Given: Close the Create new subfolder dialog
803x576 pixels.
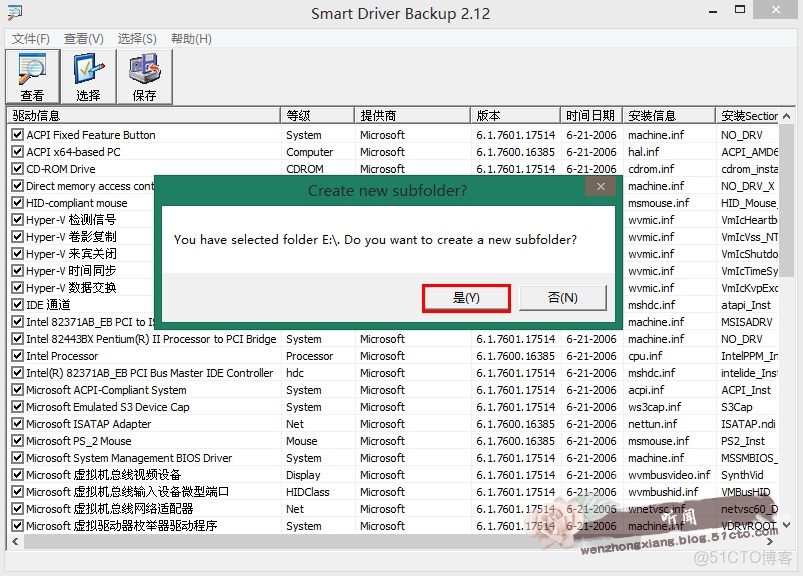Looking at the screenshot, I should (600, 186).
